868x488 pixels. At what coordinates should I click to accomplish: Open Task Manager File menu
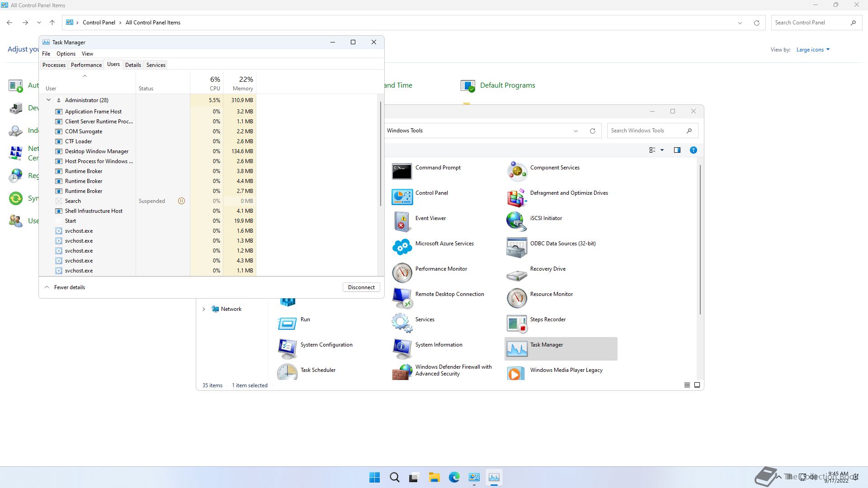point(46,54)
